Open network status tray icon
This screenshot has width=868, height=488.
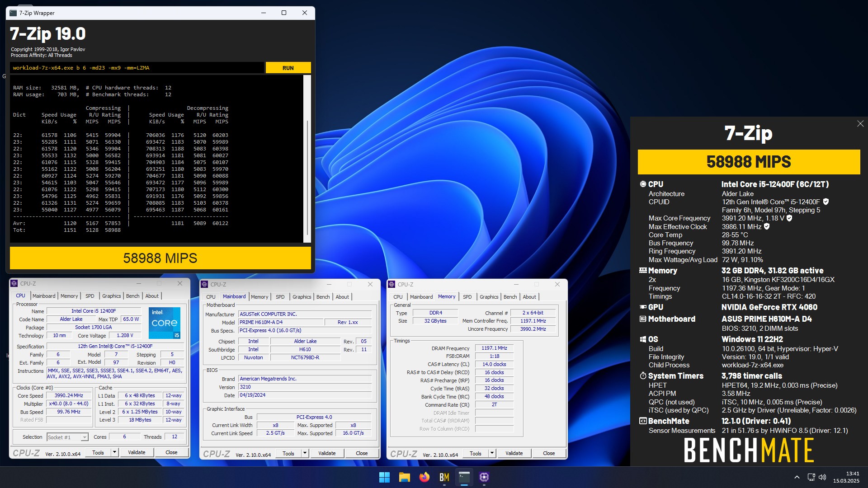point(811,477)
